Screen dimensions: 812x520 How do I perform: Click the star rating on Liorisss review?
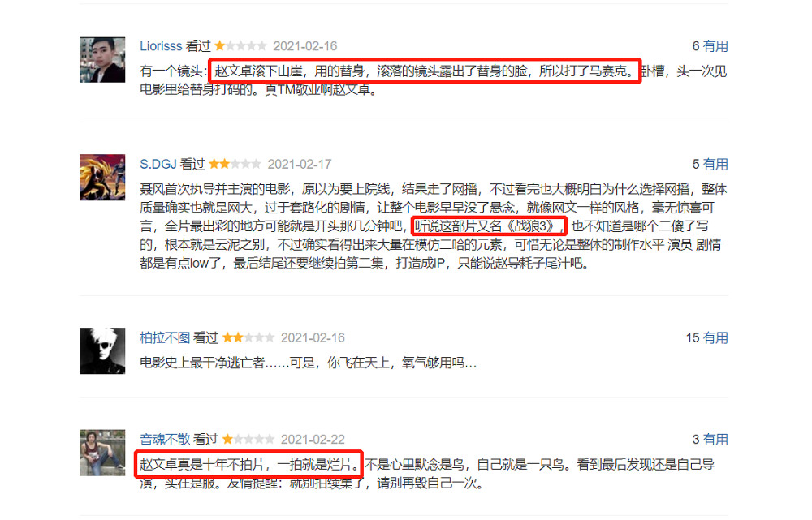click(x=241, y=46)
